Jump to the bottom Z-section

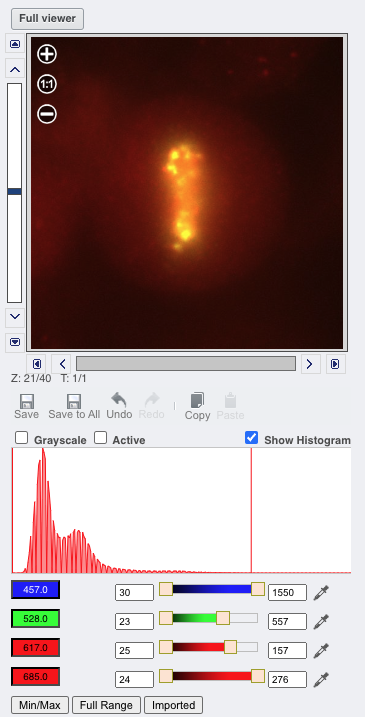(x=15, y=342)
